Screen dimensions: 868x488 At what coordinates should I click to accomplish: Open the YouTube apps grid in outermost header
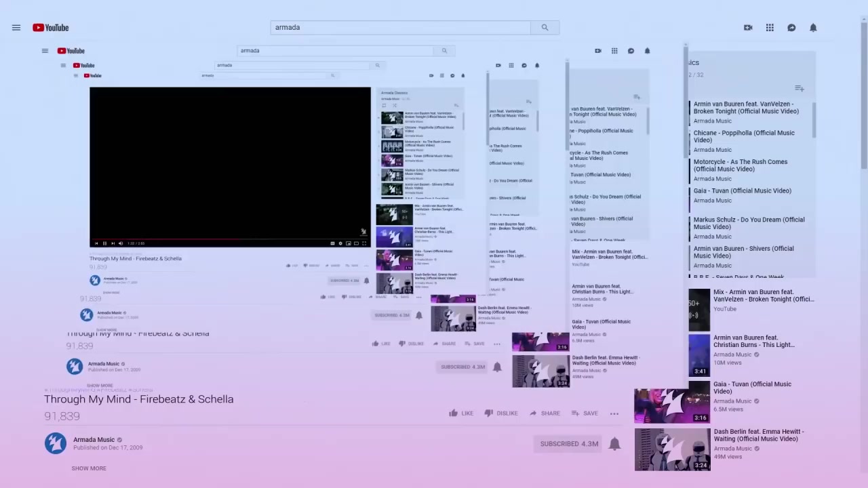[x=770, y=28]
